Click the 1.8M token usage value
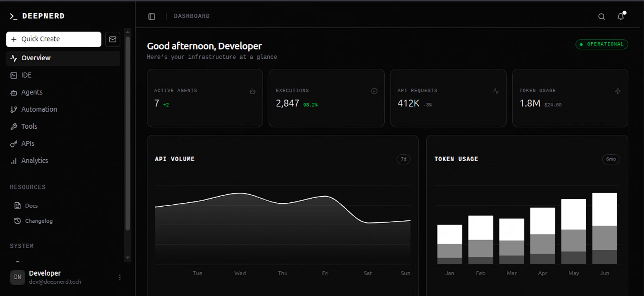 tap(530, 103)
